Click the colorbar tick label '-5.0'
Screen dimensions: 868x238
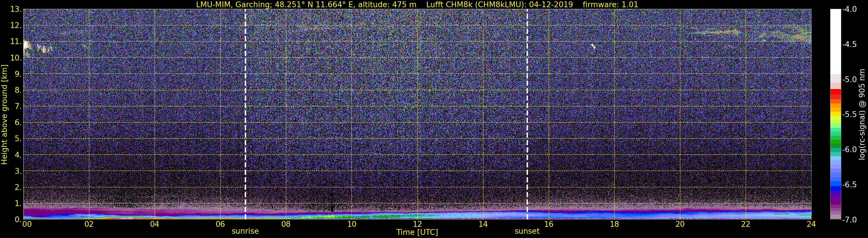tap(850, 80)
